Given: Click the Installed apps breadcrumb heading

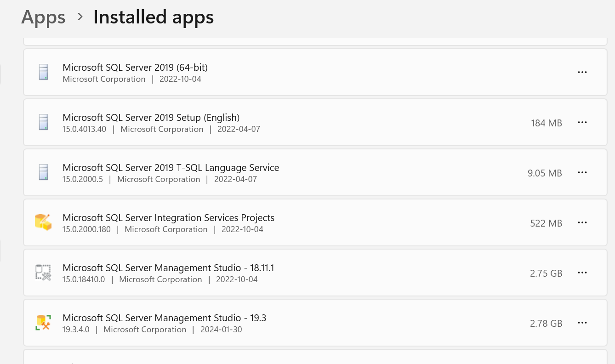Looking at the screenshot, I should pyautogui.click(x=153, y=17).
